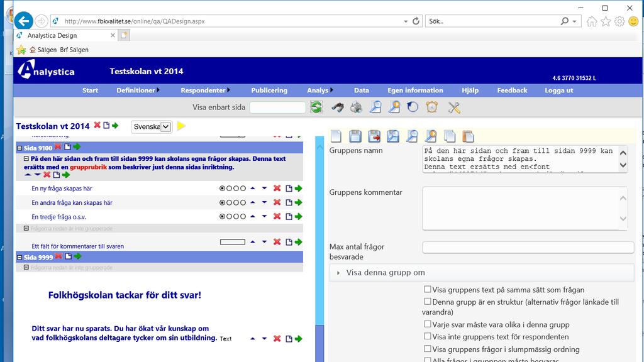Image resolution: width=644 pixels, height=362 pixels.
Task: Open the Analys menu
Action: (320, 90)
